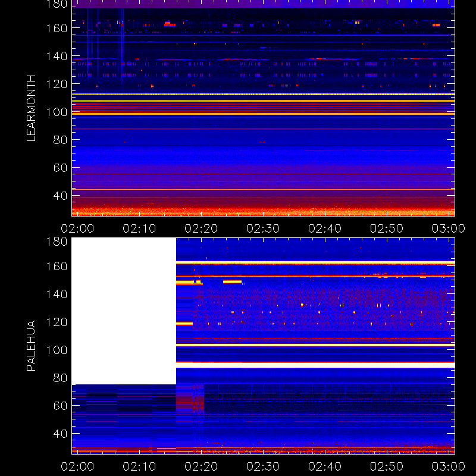Select the 180 tick label on PALEHUA plot
This screenshot has height=476, width=476.
pyautogui.click(x=57, y=242)
